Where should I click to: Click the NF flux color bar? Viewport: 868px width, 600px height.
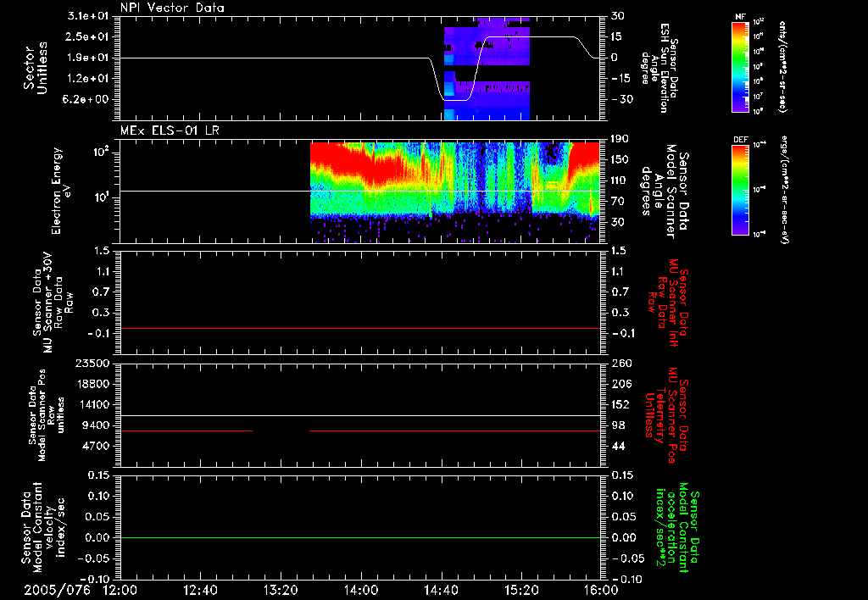[741, 66]
